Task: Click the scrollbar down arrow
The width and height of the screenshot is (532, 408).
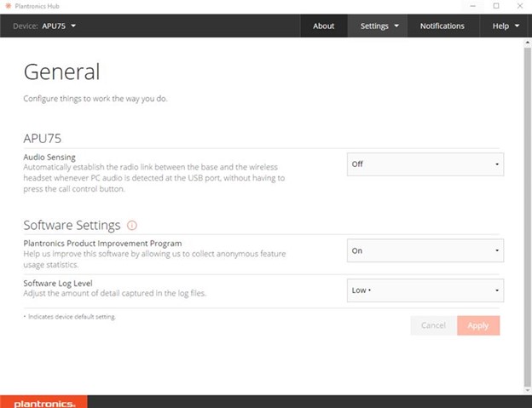Action: (527, 389)
